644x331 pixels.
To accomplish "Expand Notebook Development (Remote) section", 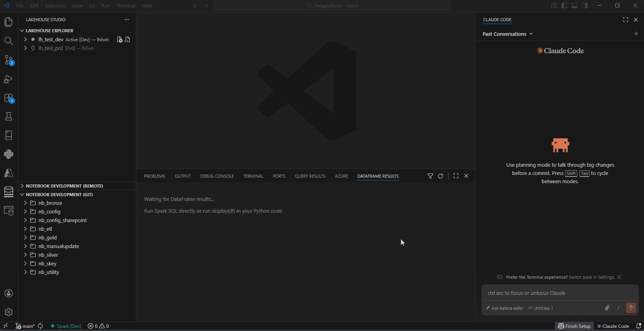I will click(64, 186).
